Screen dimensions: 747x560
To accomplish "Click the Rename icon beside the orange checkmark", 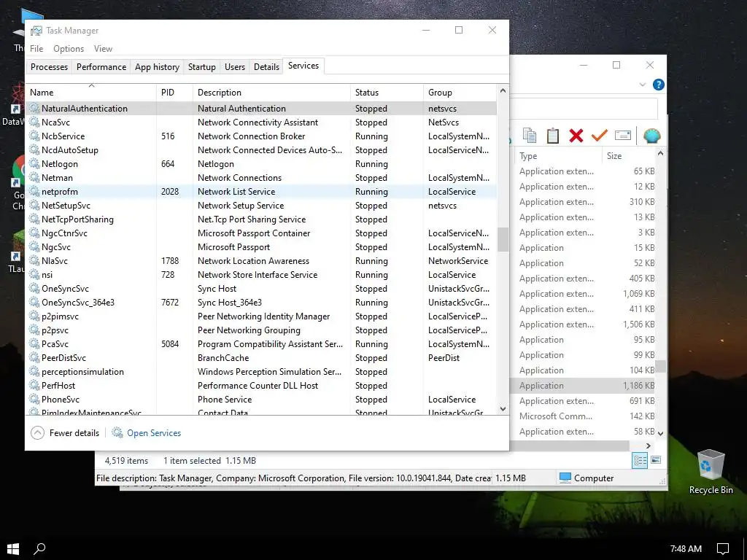I will click(623, 136).
